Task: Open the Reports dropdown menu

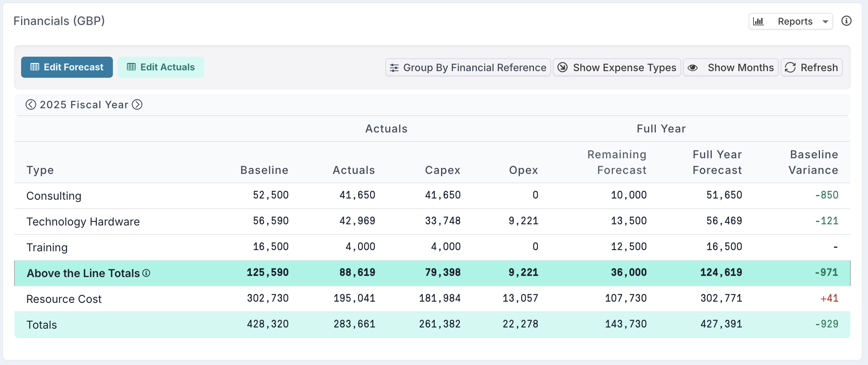Action: [791, 21]
